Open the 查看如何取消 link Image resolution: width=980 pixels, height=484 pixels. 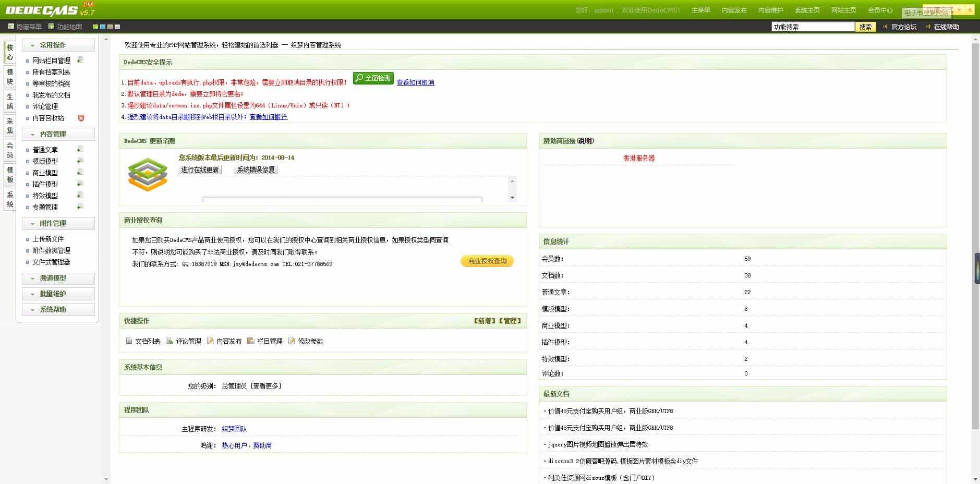pos(415,82)
